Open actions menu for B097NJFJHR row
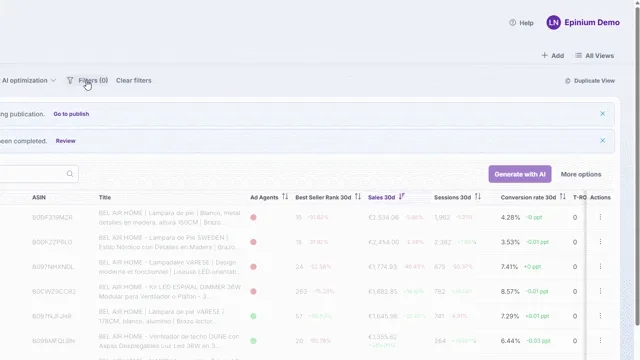Viewport: 640px width, 360px height. click(600, 316)
